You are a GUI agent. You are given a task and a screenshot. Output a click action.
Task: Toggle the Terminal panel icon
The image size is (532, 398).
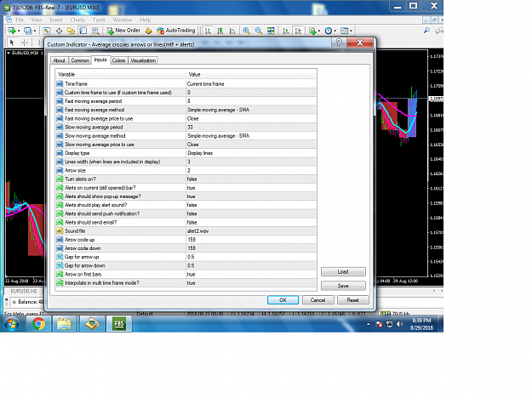tap(83, 31)
